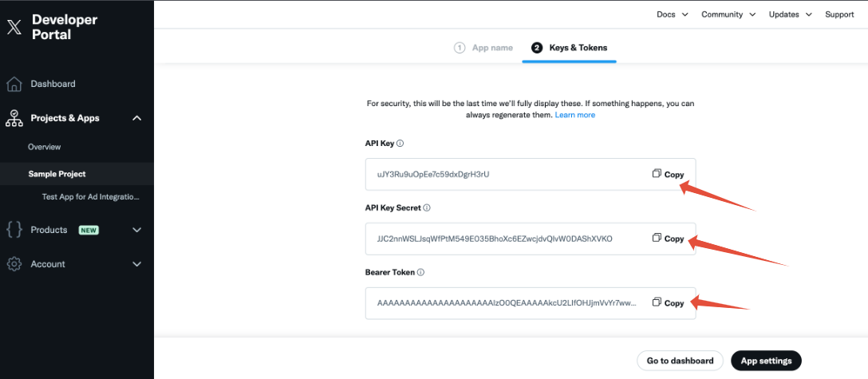Copy the Bearer Token value

tap(669, 303)
